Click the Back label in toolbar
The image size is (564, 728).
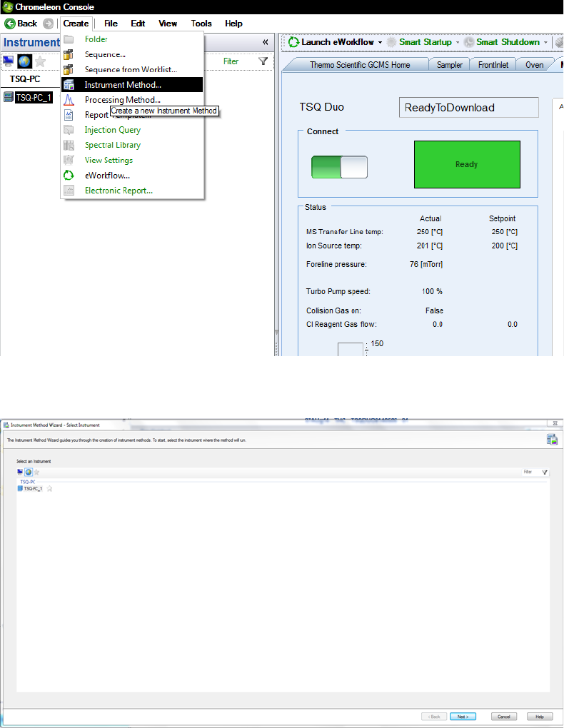(x=27, y=24)
